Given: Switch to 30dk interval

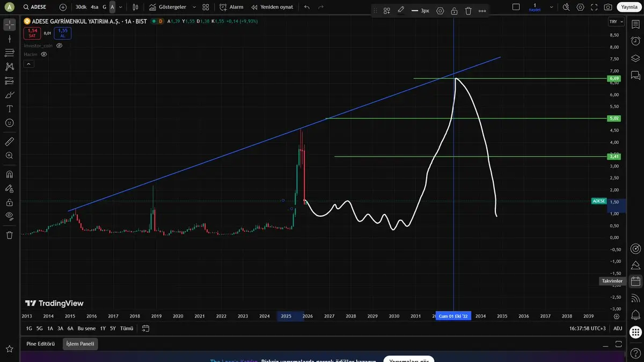Looking at the screenshot, I should click(x=81, y=7).
